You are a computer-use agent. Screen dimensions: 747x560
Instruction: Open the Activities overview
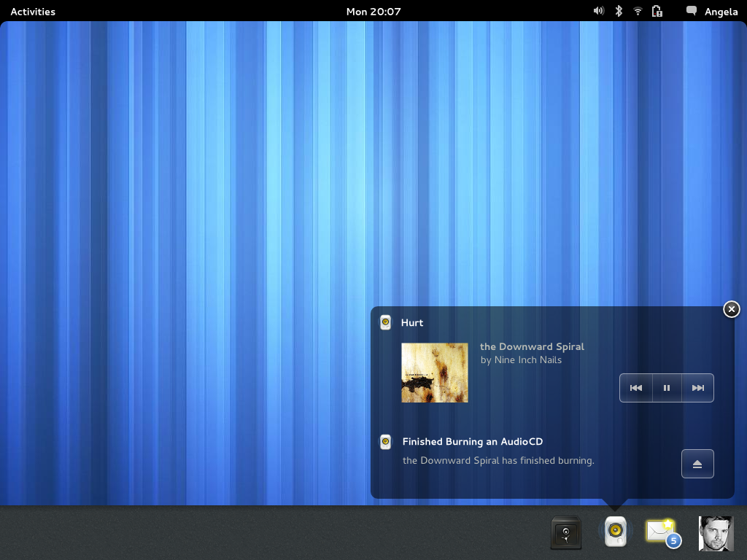coord(32,11)
